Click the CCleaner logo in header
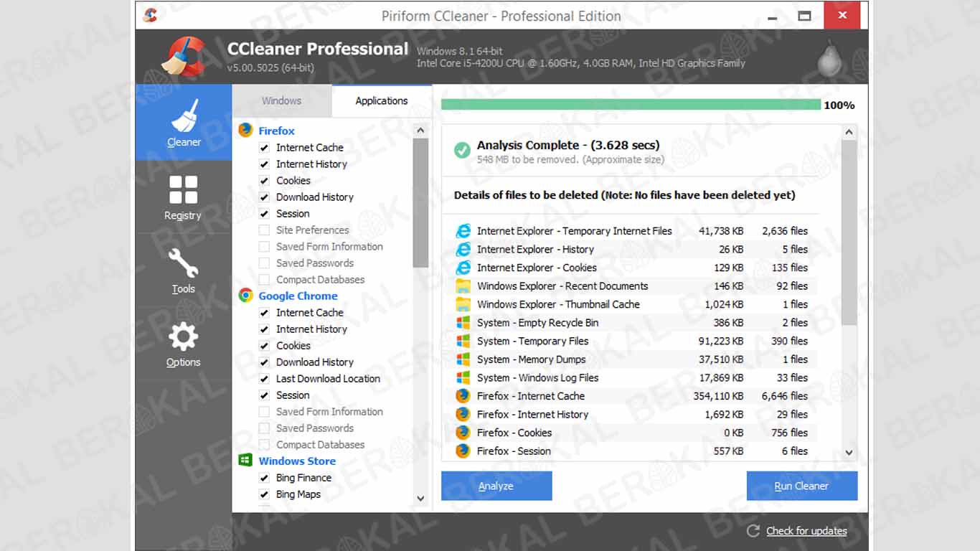The image size is (980, 551). click(183, 57)
